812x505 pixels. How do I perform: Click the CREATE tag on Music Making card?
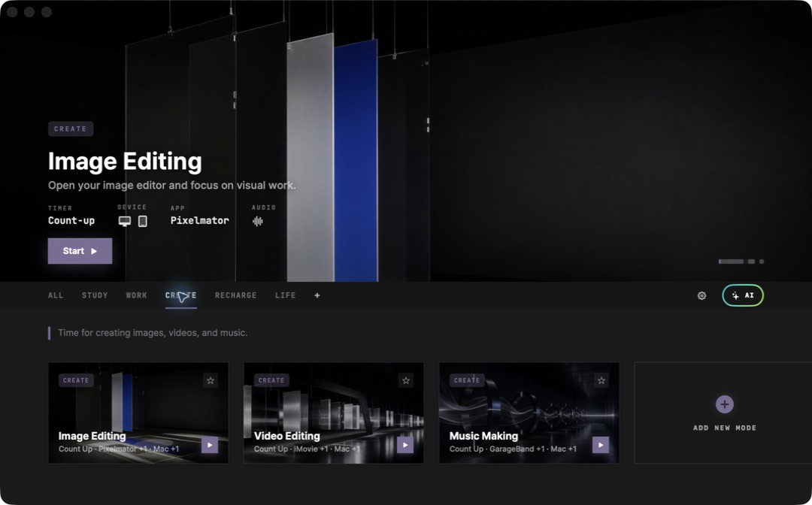click(x=467, y=380)
